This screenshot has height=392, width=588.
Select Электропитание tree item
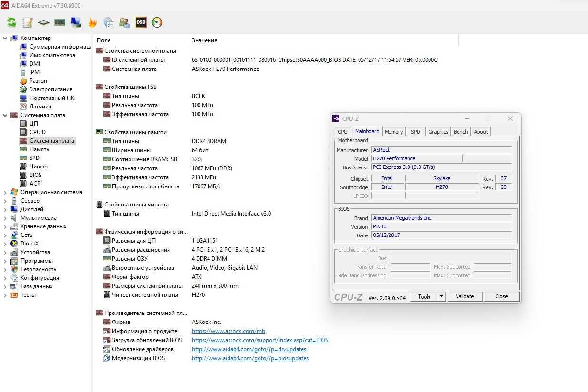click(50, 89)
